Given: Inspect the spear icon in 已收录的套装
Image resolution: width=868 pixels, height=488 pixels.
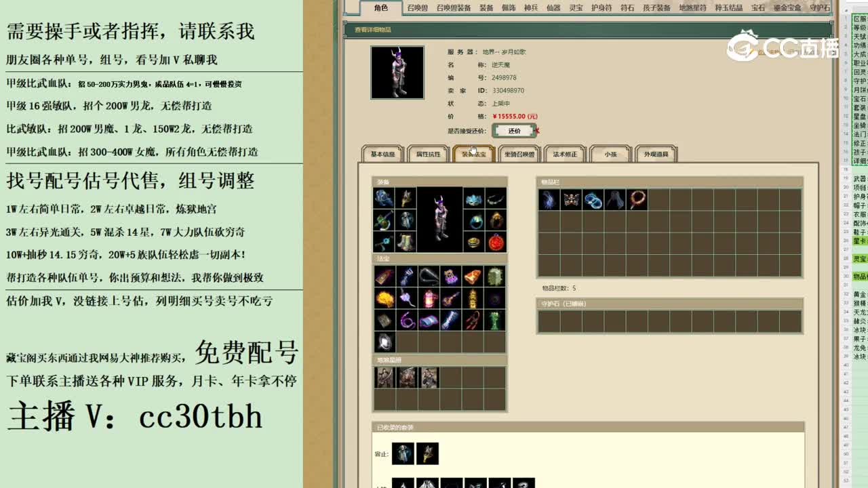Looking at the screenshot, I should (x=427, y=453).
